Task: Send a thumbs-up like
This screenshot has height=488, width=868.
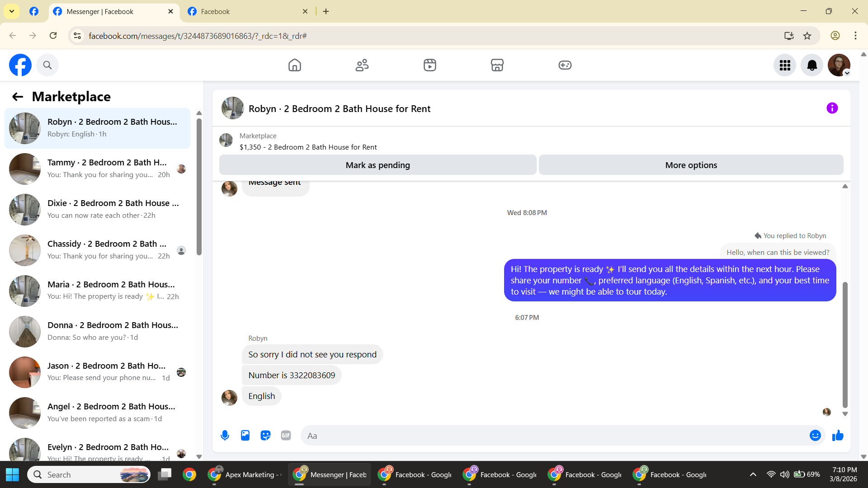Action: tap(838, 436)
